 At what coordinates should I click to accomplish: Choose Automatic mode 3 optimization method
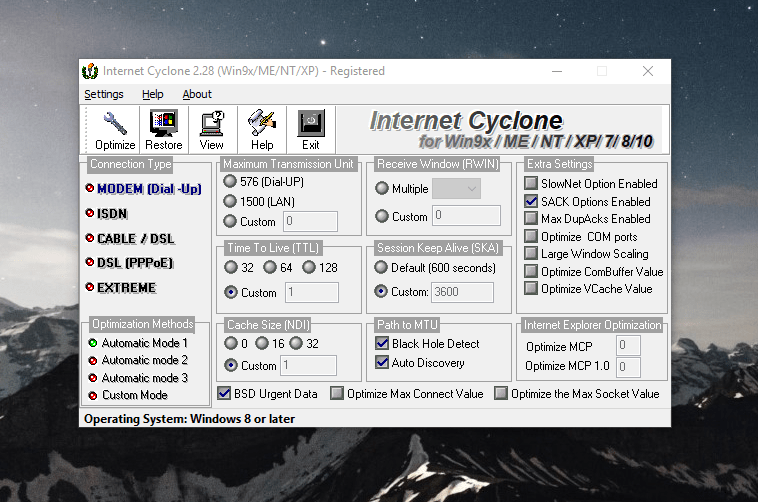point(138,378)
